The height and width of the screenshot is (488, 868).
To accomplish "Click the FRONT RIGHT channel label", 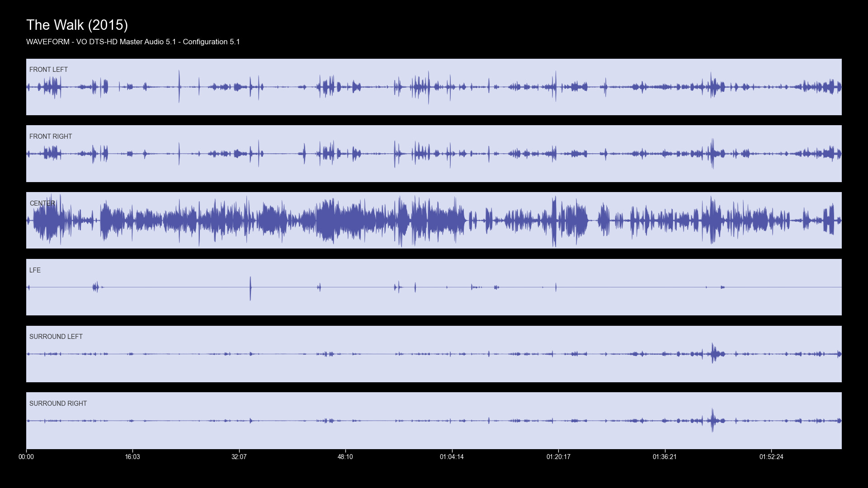I will coord(51,136).
